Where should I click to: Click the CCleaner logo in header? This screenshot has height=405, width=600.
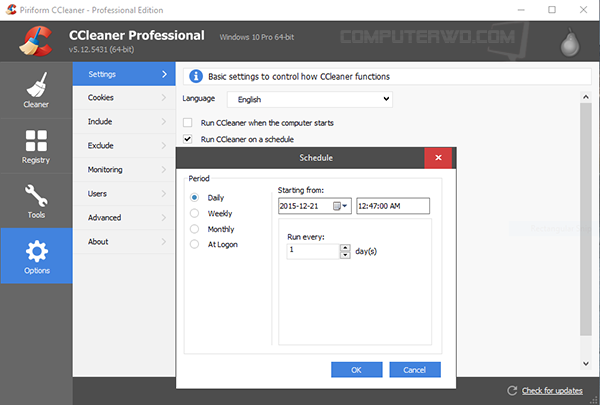point(36,41)
